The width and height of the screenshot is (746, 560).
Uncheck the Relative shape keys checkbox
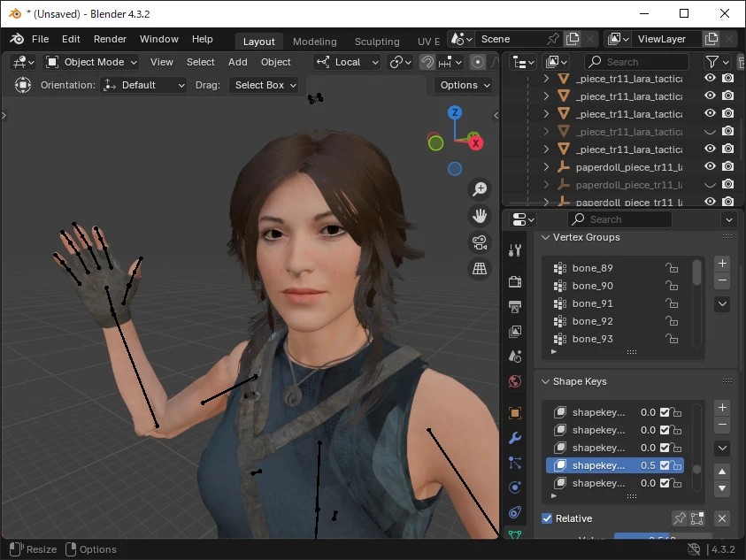547,518
